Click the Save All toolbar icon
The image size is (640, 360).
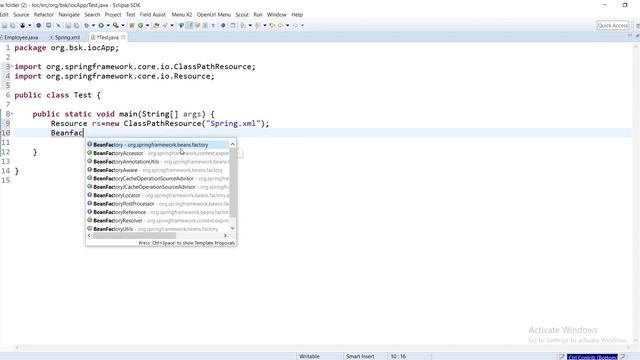coord(13,25)
